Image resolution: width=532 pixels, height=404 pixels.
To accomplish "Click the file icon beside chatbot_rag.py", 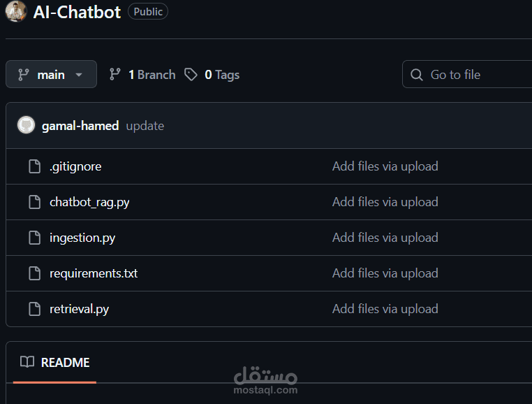I will [35, 202].
